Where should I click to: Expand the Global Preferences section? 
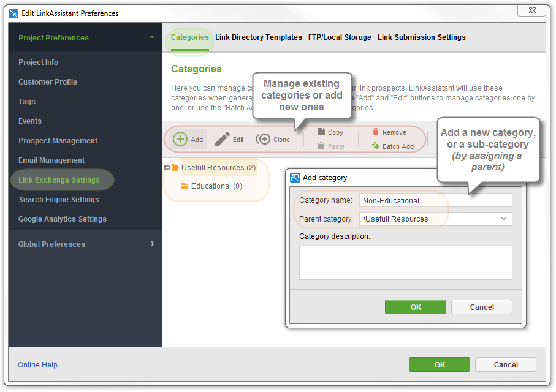point(153,244)
